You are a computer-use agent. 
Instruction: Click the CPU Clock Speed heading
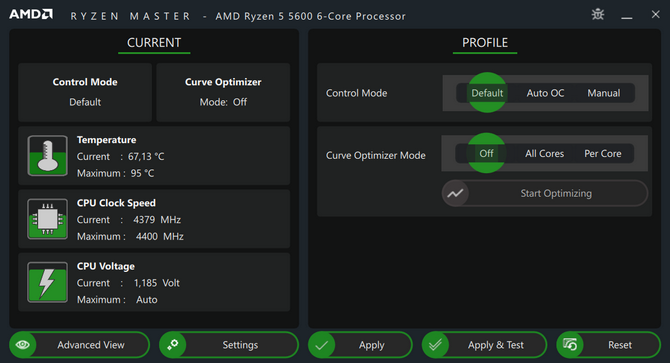pyautogui.click(x=116, y=203)
